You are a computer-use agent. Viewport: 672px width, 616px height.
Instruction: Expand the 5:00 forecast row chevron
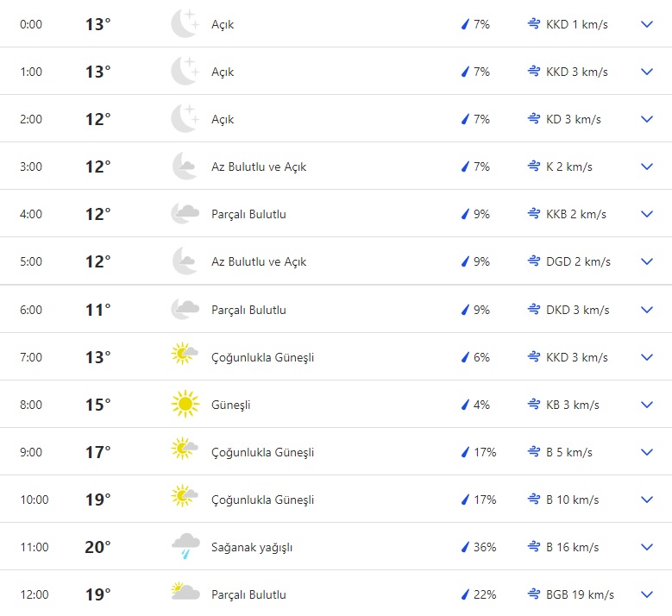click(647, 261)
